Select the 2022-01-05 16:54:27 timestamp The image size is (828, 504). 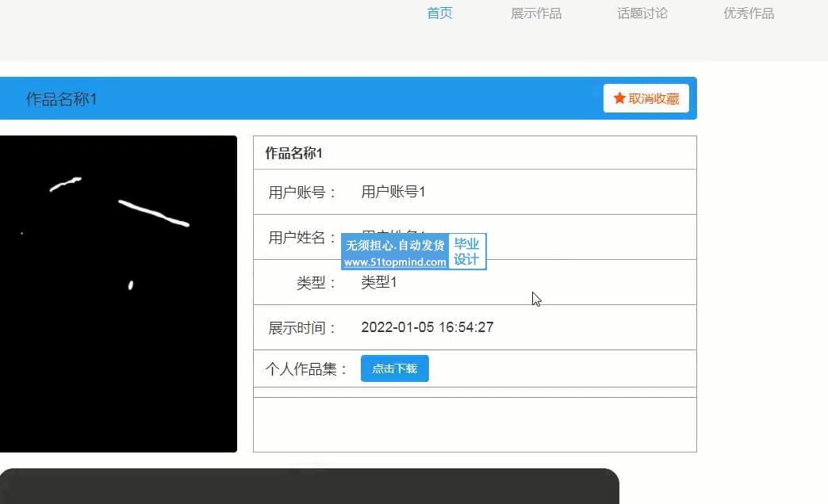427,327
